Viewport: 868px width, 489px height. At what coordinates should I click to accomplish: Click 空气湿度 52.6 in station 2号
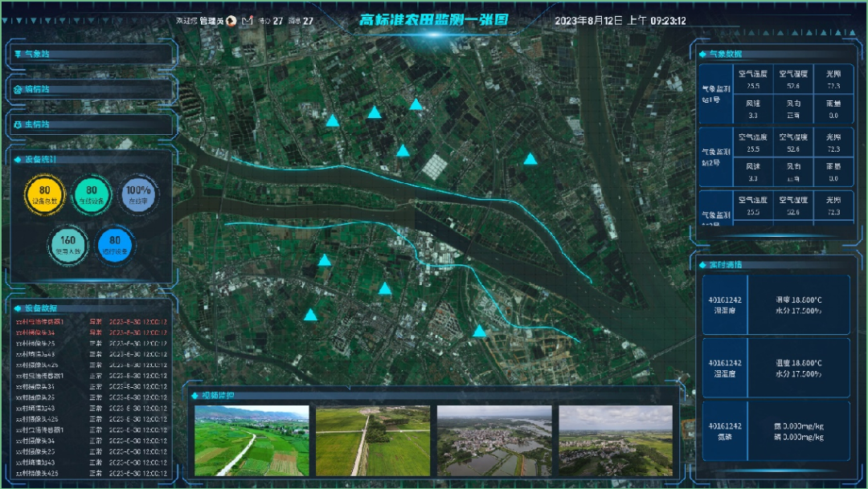tap(793, 143)
